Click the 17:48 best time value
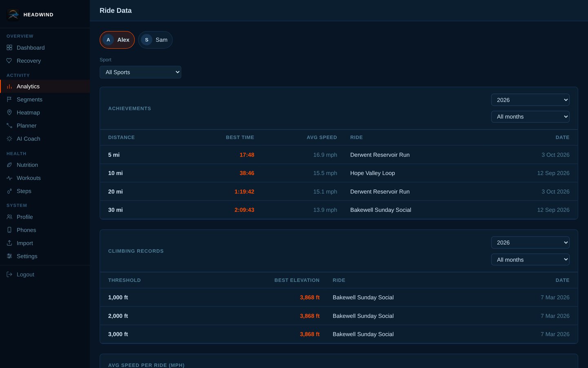The width and height of the screenshot is (588, 368). (247, 155)
